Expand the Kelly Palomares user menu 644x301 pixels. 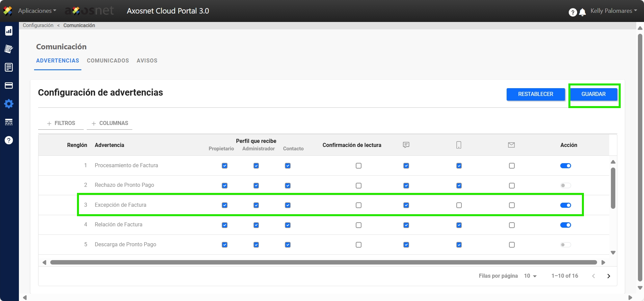pos(613,11)
